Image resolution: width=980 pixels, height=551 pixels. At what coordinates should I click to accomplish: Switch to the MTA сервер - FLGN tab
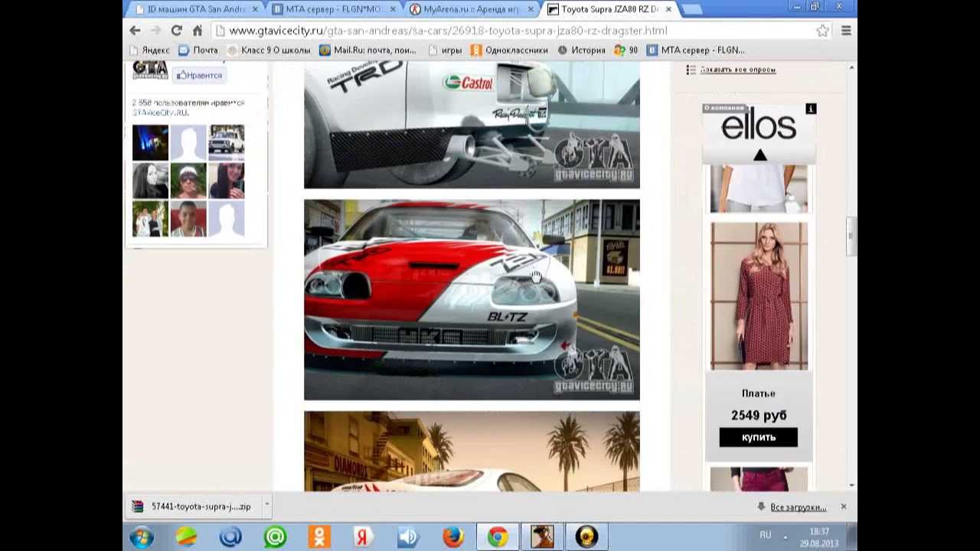[x=335, y=9]
